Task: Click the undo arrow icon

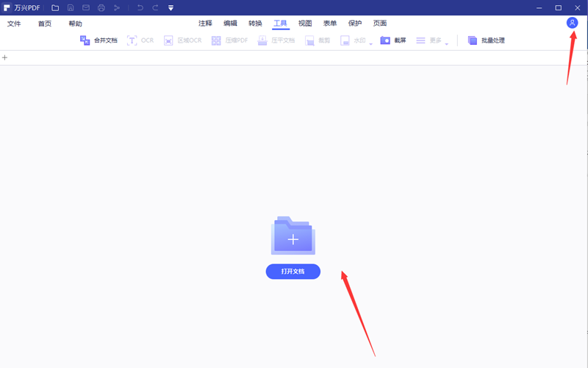Action: pos(140,7)
